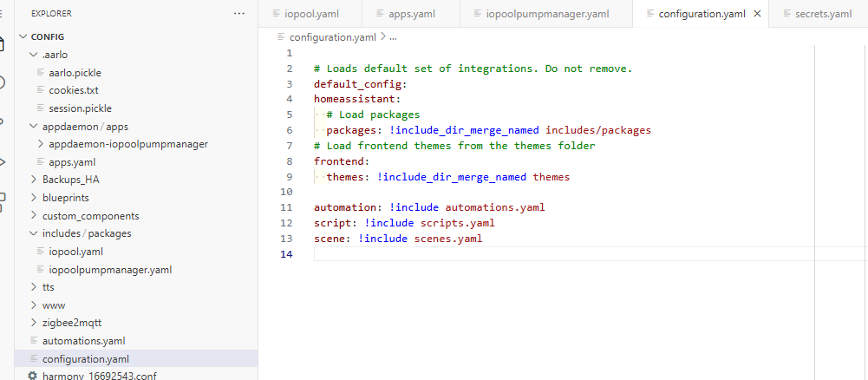Click scripts.yaml text on line 12
This screenshot has width=868, height=380.
(x=457, y=223)
